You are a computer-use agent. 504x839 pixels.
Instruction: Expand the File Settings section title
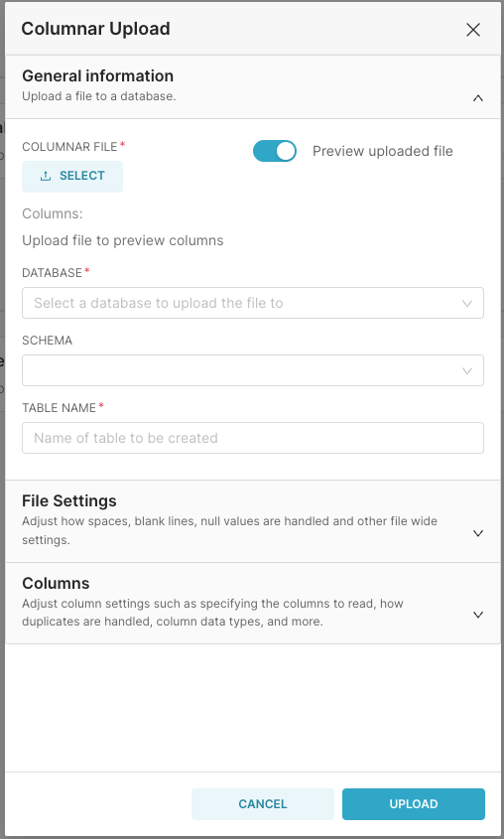coord(68,500)
